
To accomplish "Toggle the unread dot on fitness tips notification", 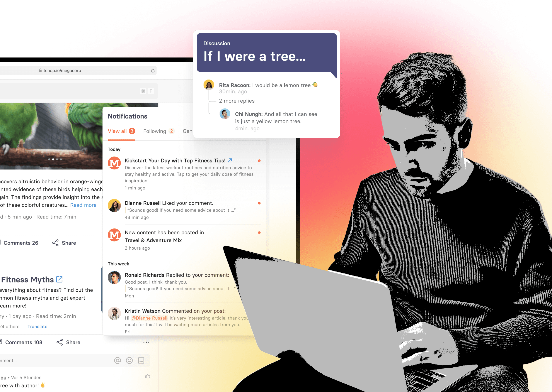I will click(x=259, y=160).
